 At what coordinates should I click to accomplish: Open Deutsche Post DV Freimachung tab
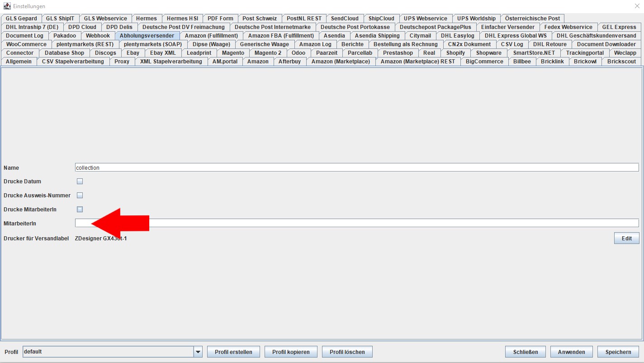pos(184,27)
